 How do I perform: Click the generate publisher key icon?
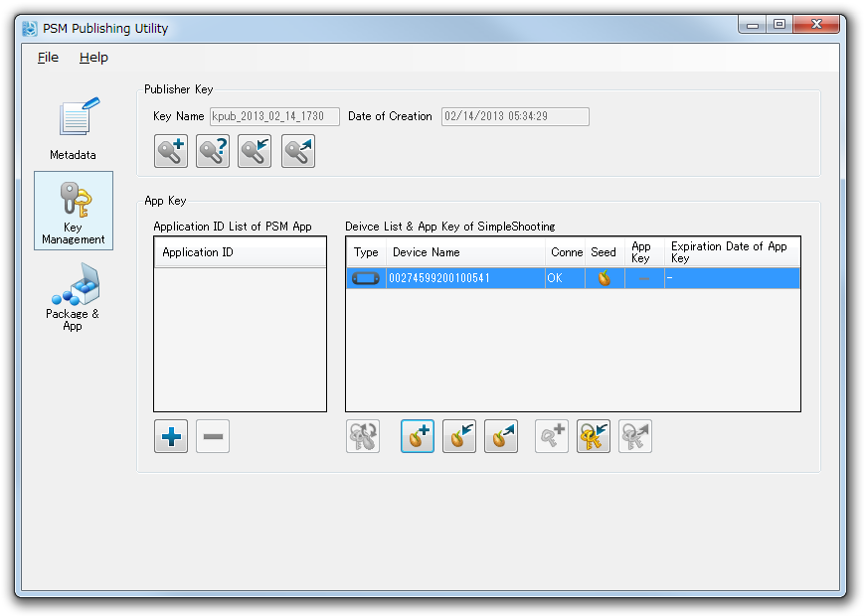[171, 151]
